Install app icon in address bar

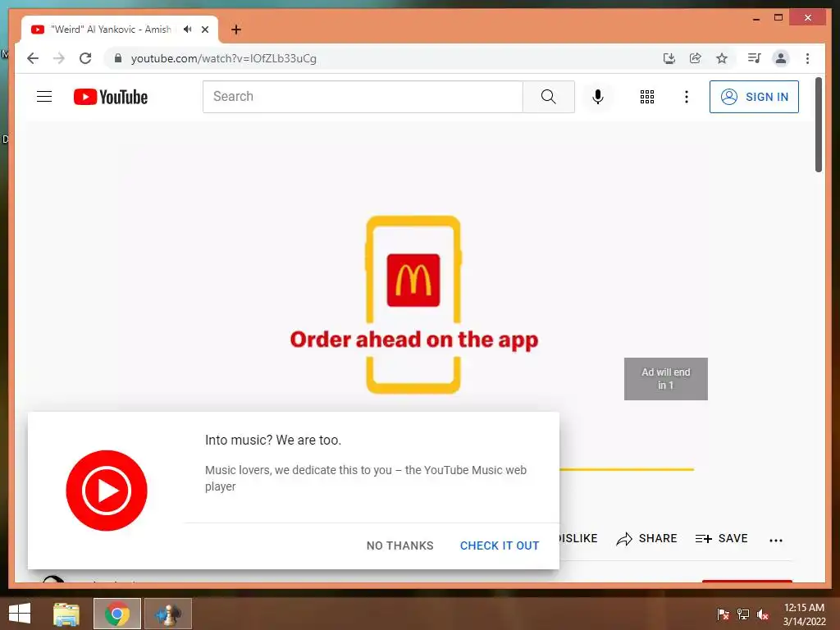669,58
